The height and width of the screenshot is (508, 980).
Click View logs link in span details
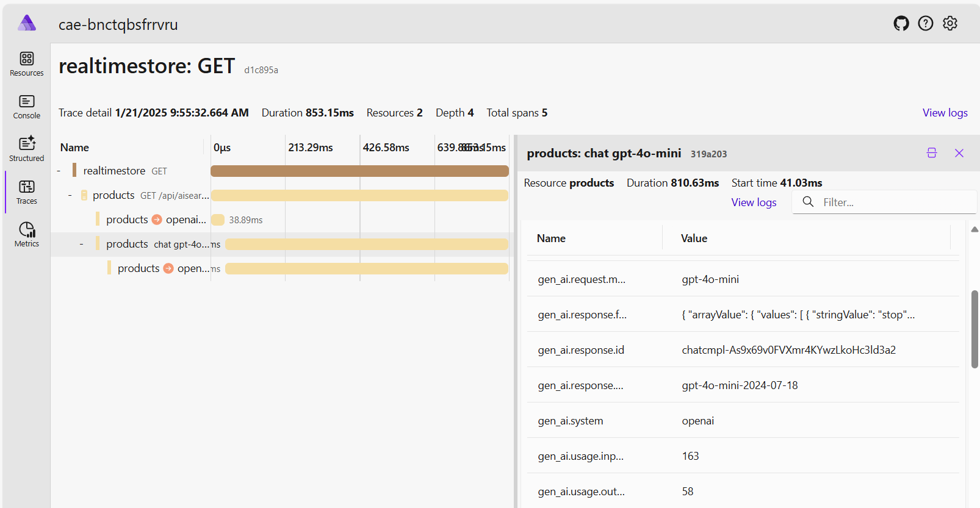(x=754, y=202)
